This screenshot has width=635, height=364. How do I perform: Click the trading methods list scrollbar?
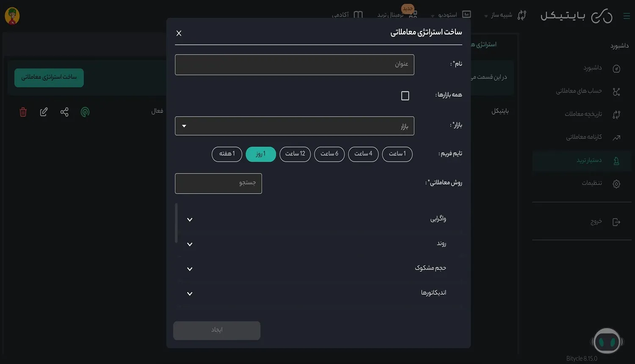point(176,223)
